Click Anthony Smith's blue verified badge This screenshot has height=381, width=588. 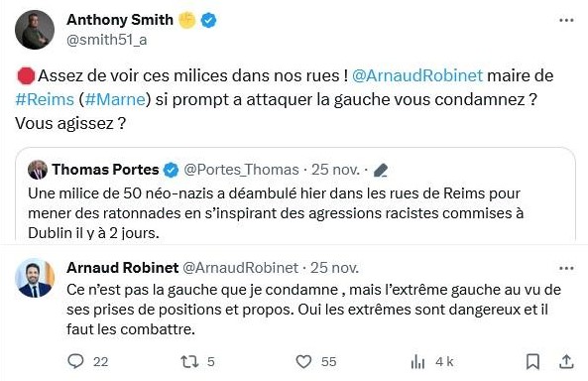click(208, 20)
